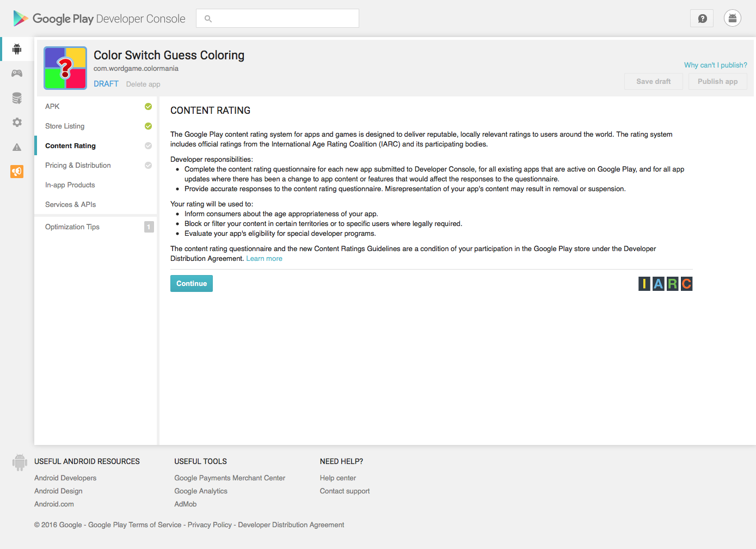This screenshot has width=756, height=549.
Task: Click the Optimization Tips count badge
Action: pyautogui.click(x=149, y=227)
